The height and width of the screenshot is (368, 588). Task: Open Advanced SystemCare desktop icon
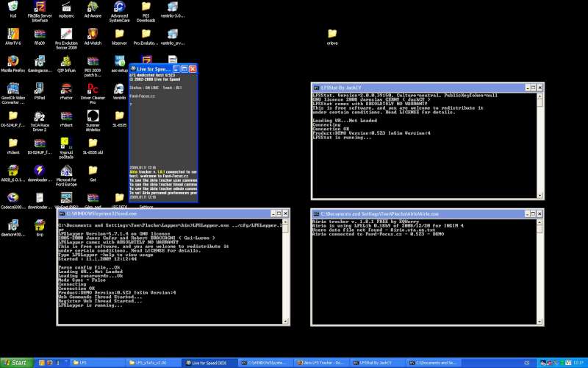[x=119, y=7]
